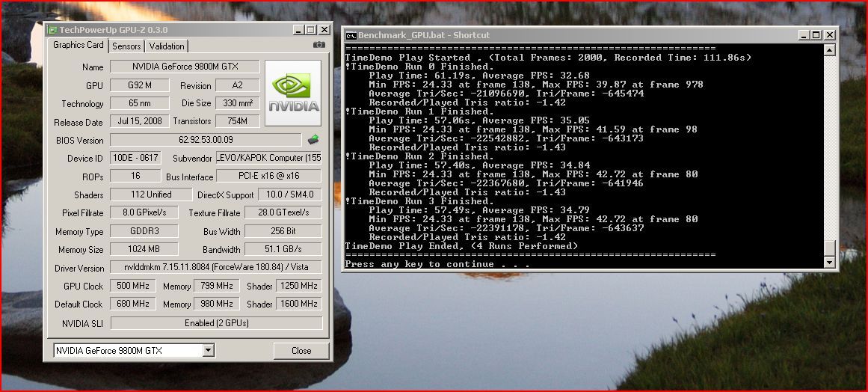The width and height of the screenshot is (868, 392).
Task: Switch to the Sensors tab
Action: point(127,46)
